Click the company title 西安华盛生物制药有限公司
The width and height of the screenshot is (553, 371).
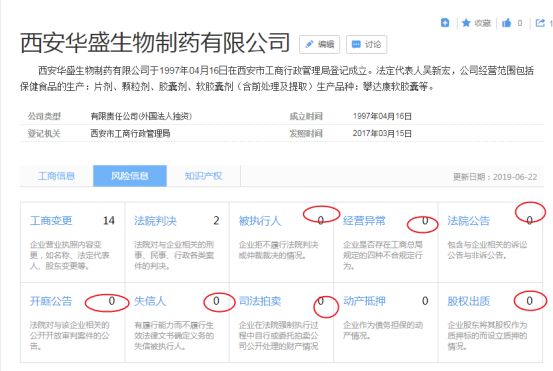point(155,43)
